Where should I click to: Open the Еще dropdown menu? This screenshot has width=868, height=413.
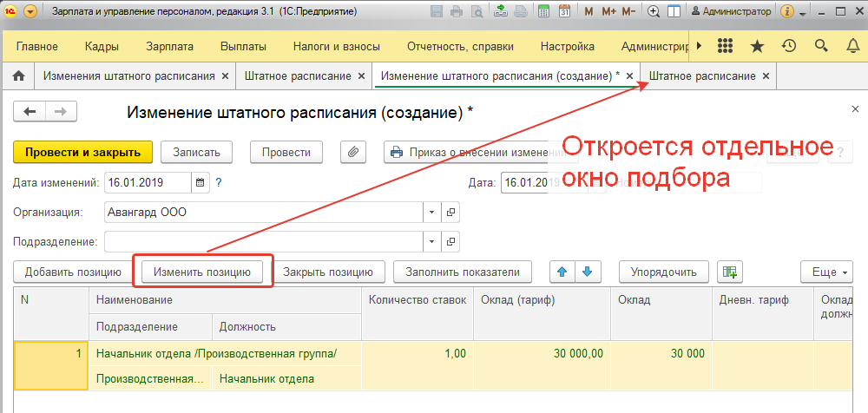831,272
